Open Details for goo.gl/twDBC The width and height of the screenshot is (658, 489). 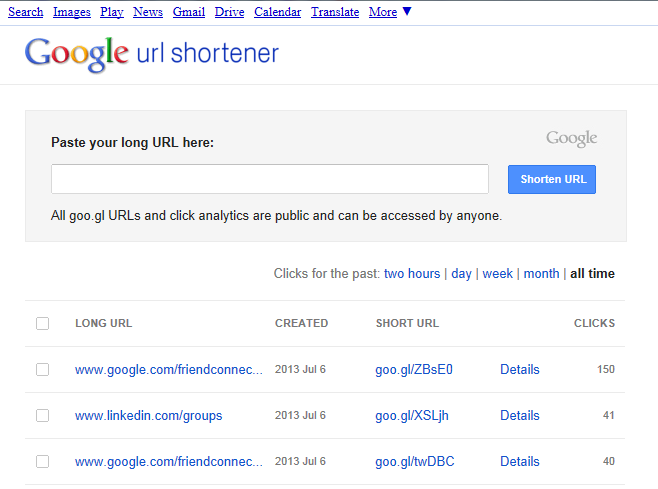(519, 461)
